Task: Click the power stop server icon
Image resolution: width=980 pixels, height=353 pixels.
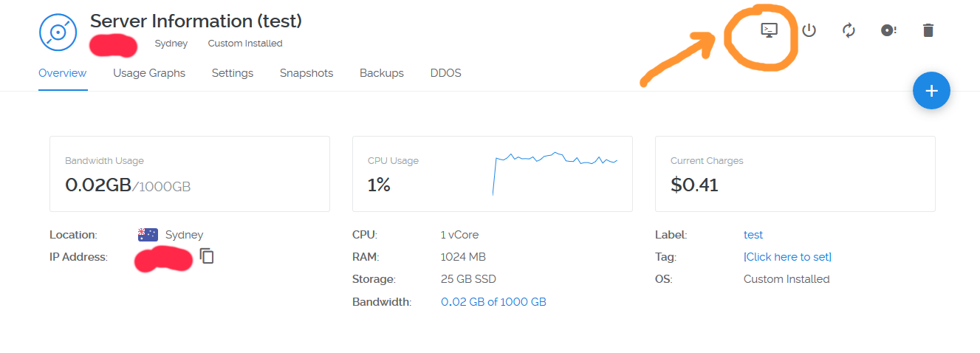Action: (809, 30)
